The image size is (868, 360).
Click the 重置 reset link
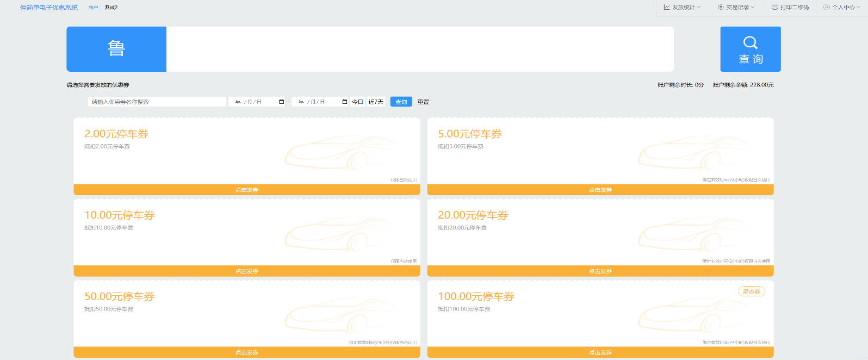point(423,102)
